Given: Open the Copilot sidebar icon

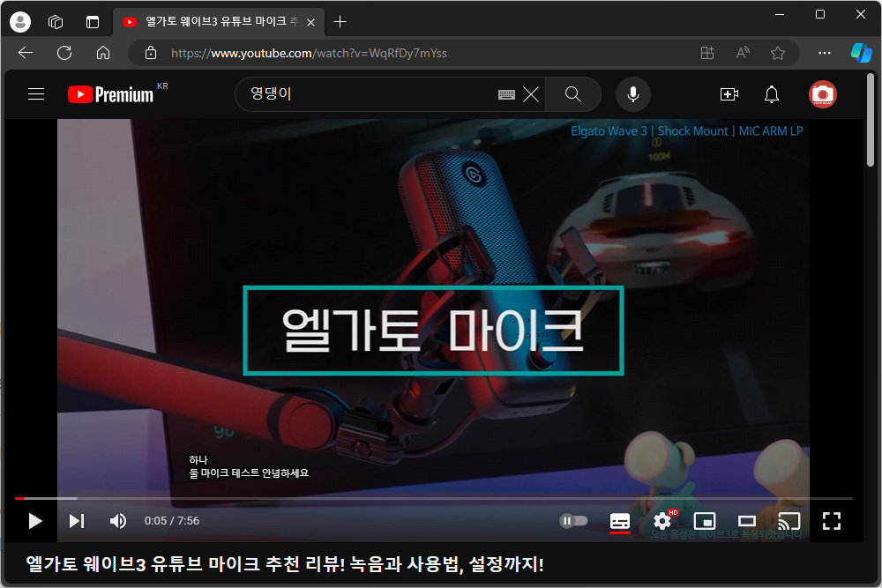Looking at the screenshot, I should click(x=861, y=53).
